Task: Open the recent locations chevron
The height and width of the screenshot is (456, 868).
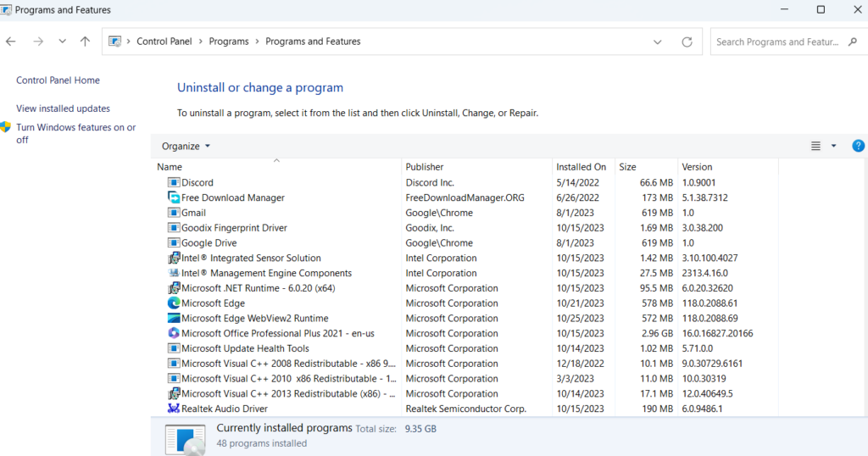Action: [62, 42]
